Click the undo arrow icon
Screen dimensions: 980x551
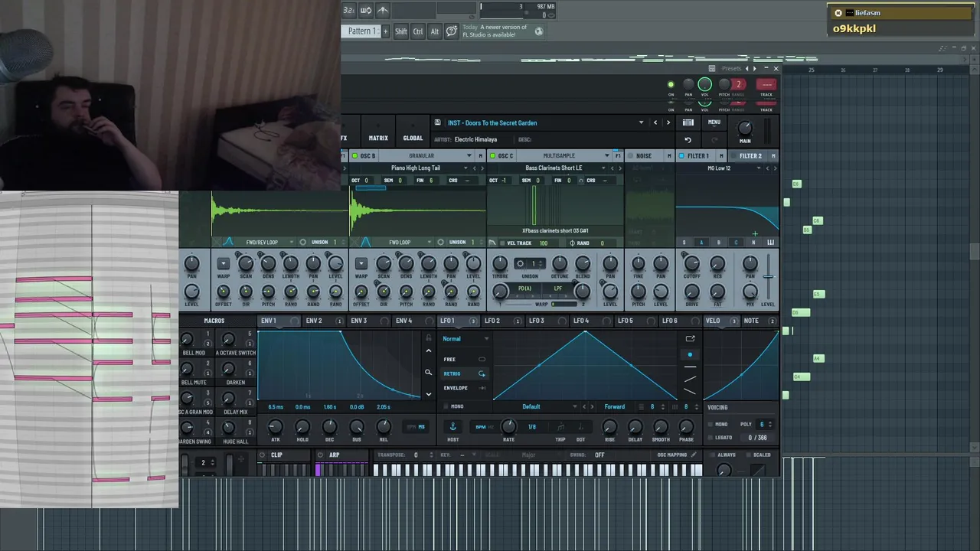pos(688,140)
